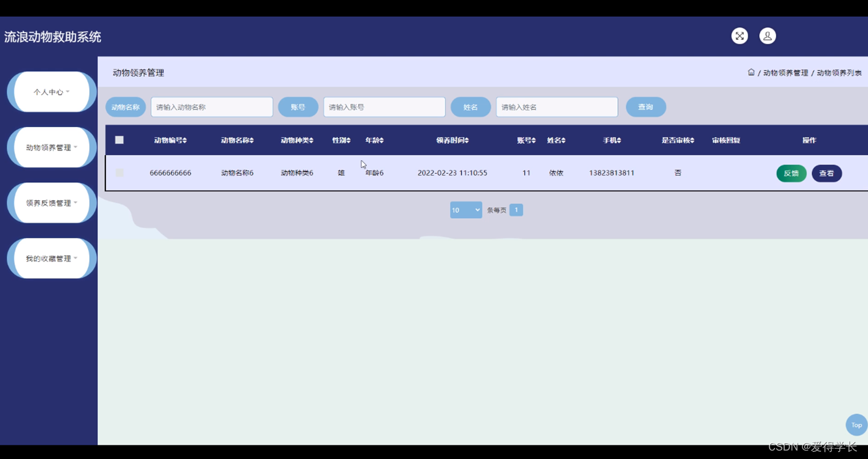This screenshot has width=868, height=459.
Task: Select all rows with header checkbox
Action: [x=119, y=140]
